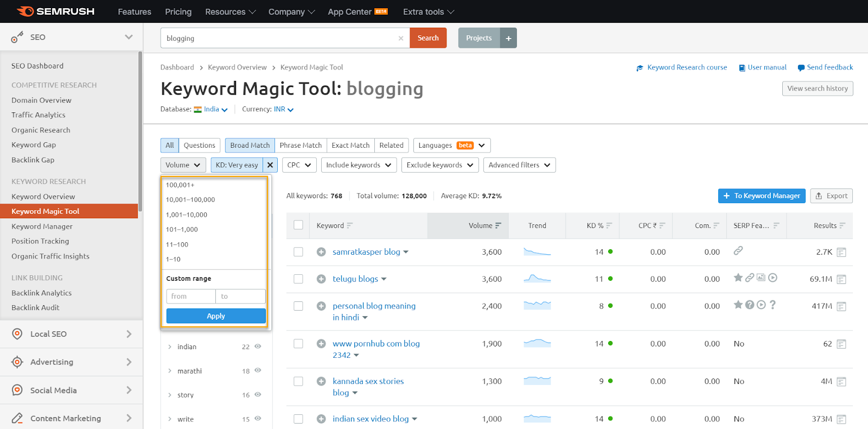Sort by the Keyword column icon
Image resolution: width=868 pixels, height=429 pixels.
click(x=350, y=225)
